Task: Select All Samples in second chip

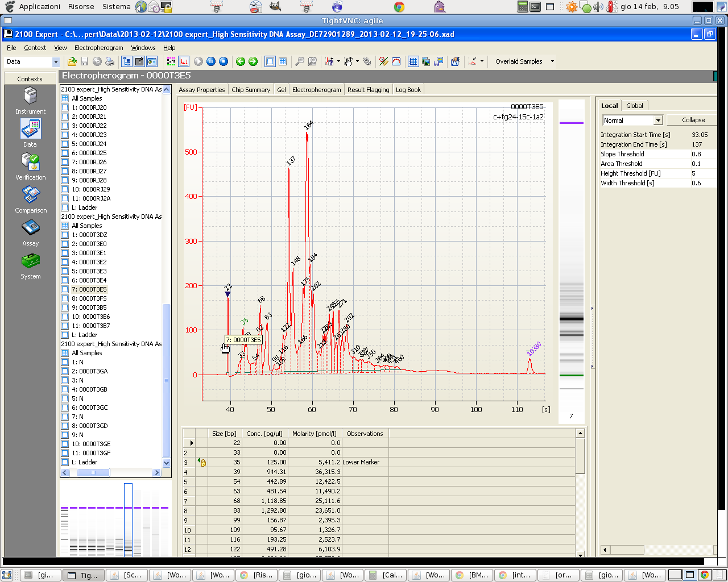Action: [x=86, y=226]
